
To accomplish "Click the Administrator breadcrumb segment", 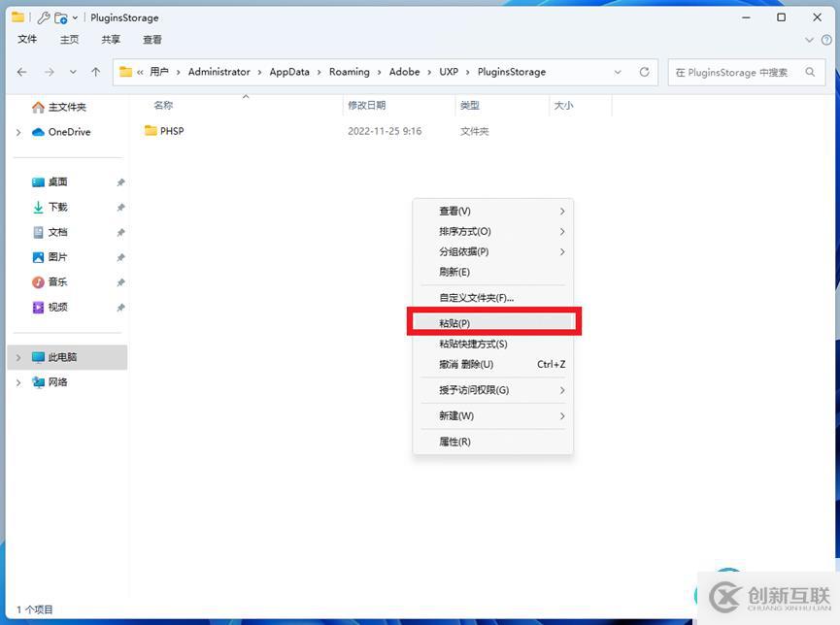I will click(219, 72).
